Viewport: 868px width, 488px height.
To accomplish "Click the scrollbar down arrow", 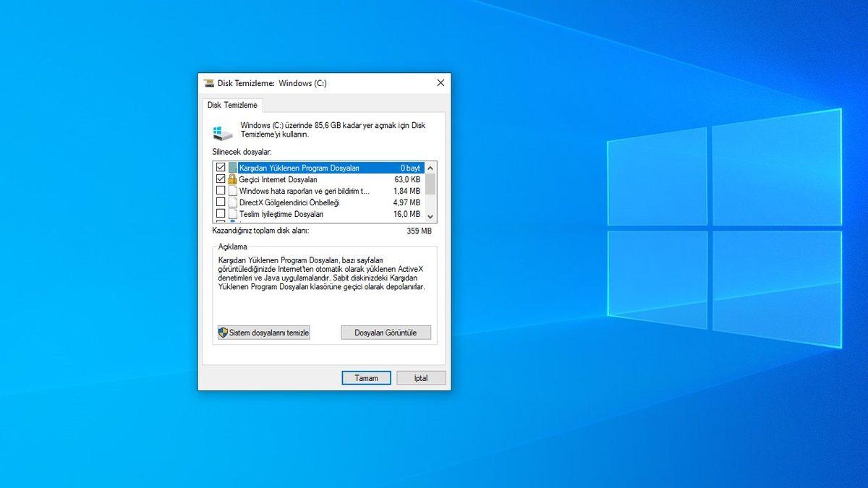I will [430, 216].
